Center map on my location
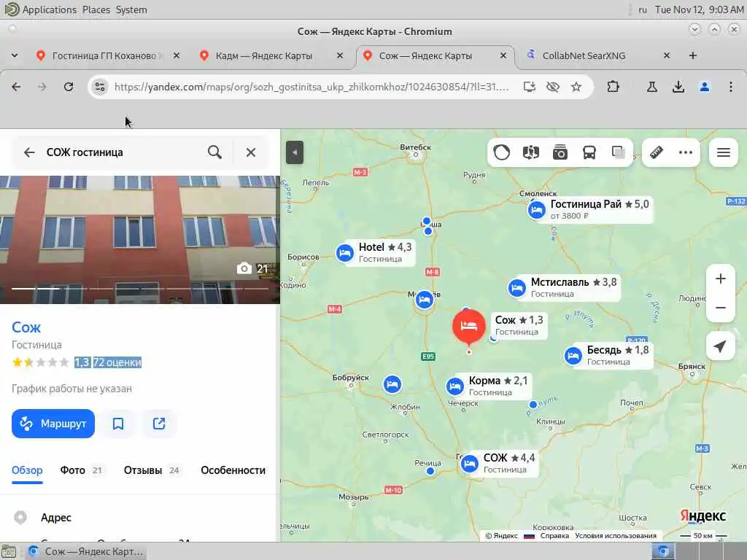The image size is (747, 560). coord(720,346)
